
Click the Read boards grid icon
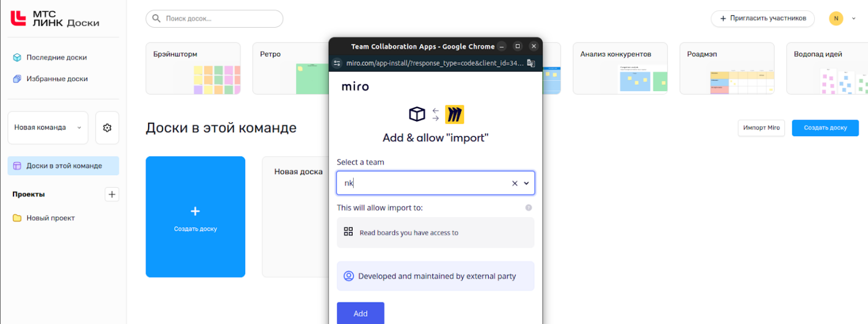[x=348, y=232]
